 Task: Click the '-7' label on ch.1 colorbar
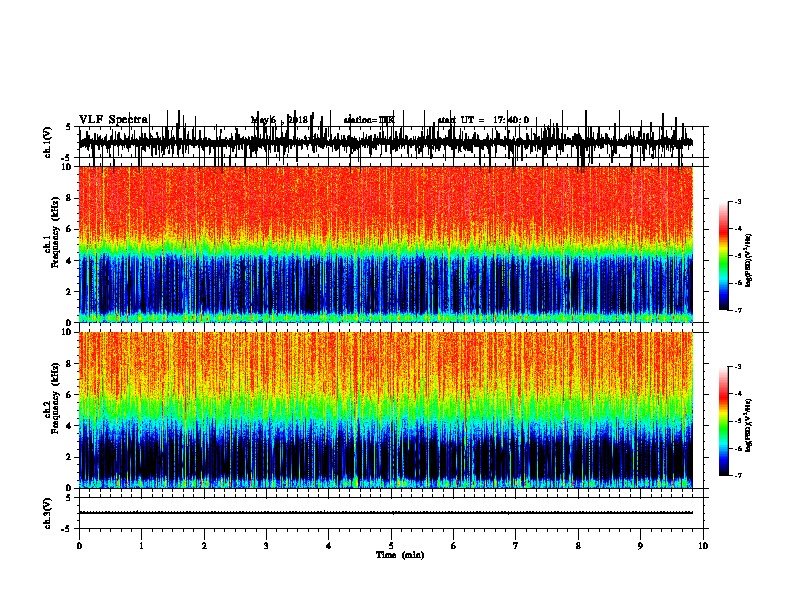point(737,310)
